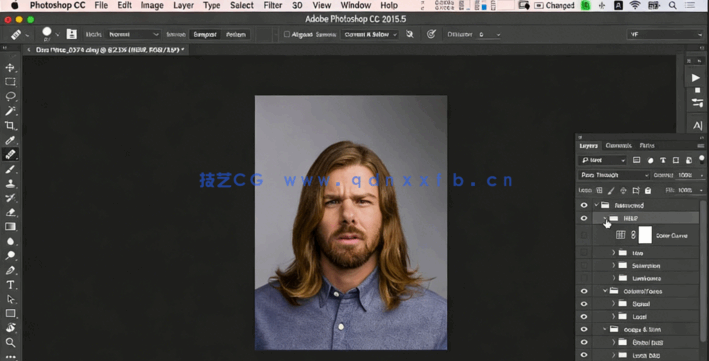Switch to the Channels tab
The width and height of the screenshot is (709, 361).
click(x=618, y=146)
